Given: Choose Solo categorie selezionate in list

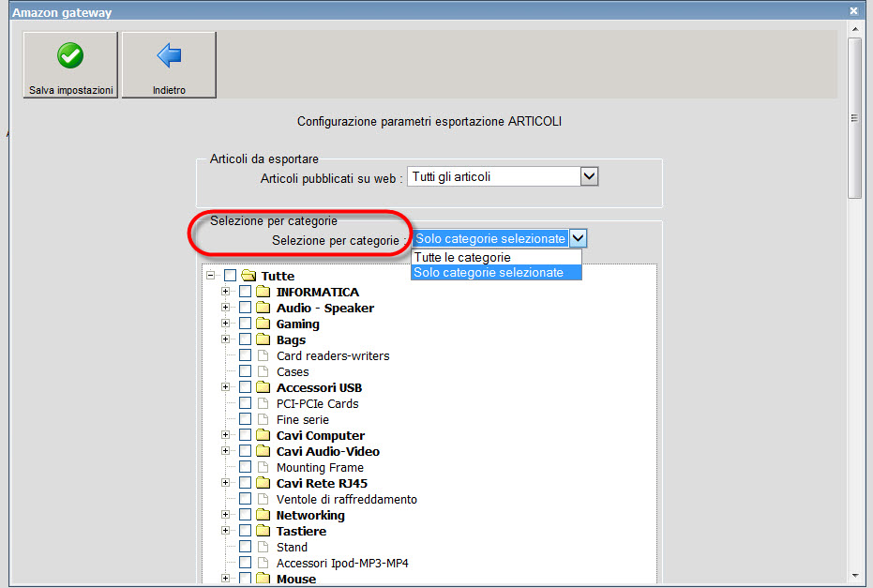Looking at the screenshot, I should [x=496, y=272].
